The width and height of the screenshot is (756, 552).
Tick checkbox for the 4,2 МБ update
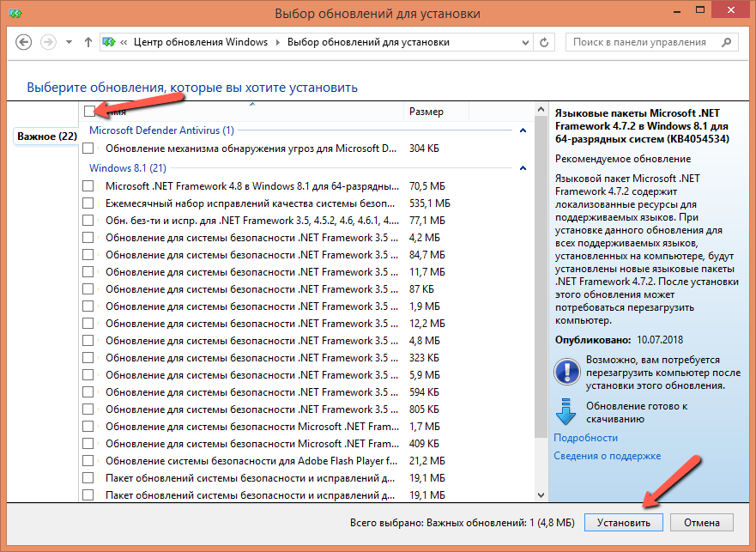click(x=88, y=238)
